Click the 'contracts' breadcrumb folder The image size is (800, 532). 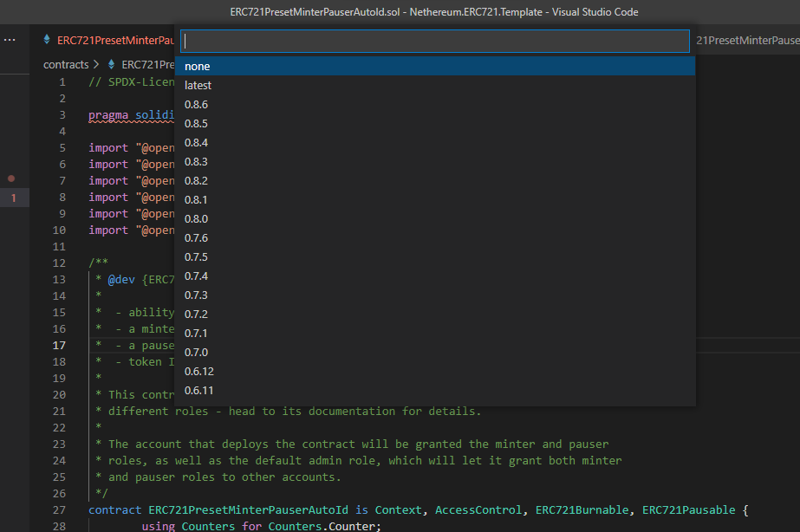[66, 65]
